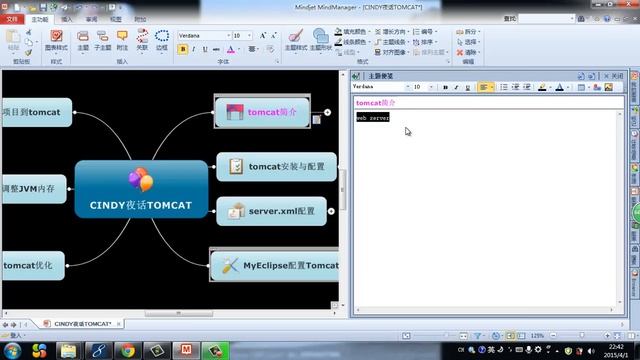Viewport: 640px width, 360px height.
Task: Insert a Boundary (边框)
Action: click(x=162, y=40)
